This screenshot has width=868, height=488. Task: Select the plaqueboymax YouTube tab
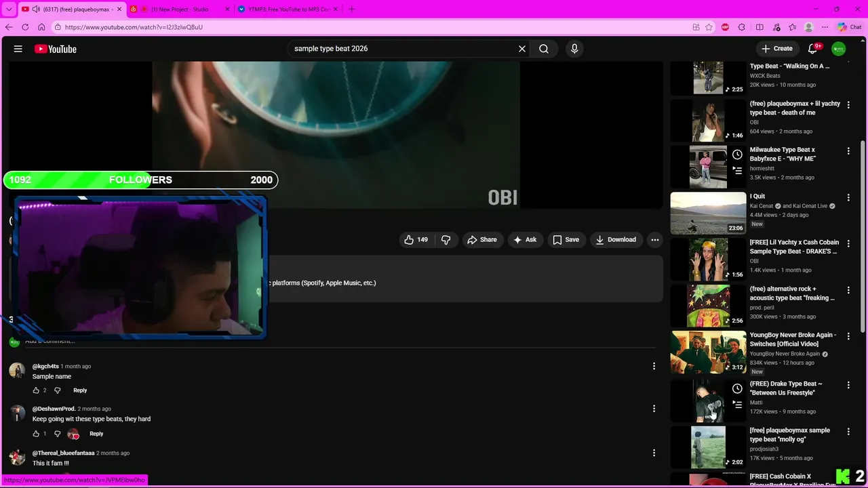pyautogui.click(x=71, y=9)
